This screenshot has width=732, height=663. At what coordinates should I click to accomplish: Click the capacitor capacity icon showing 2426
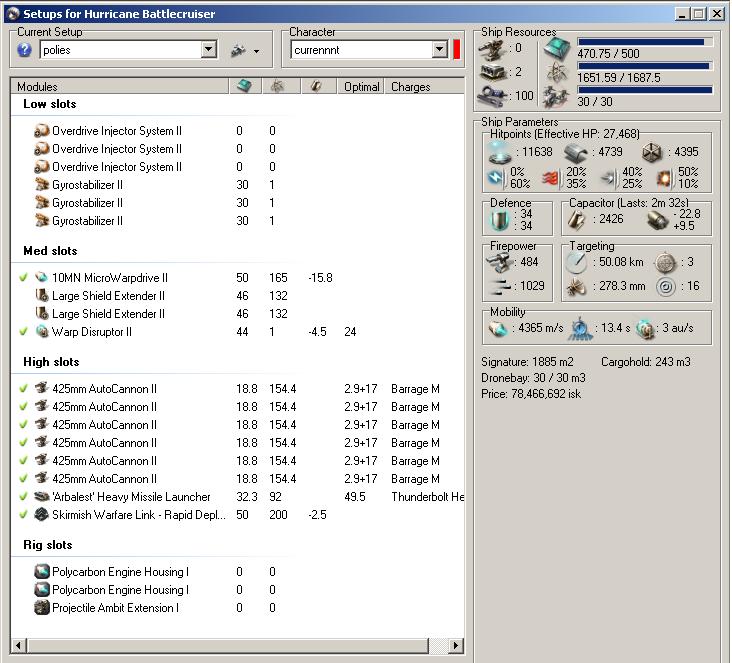[577, 219]
